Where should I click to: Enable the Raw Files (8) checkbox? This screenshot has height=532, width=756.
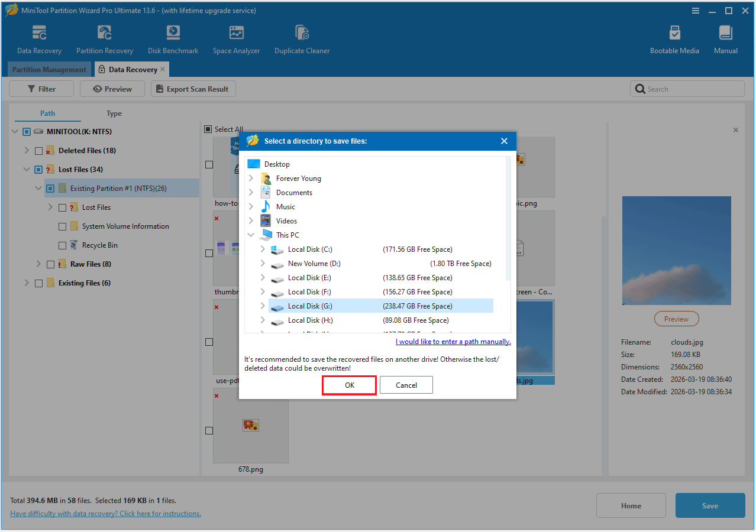(x=50, y=264)
